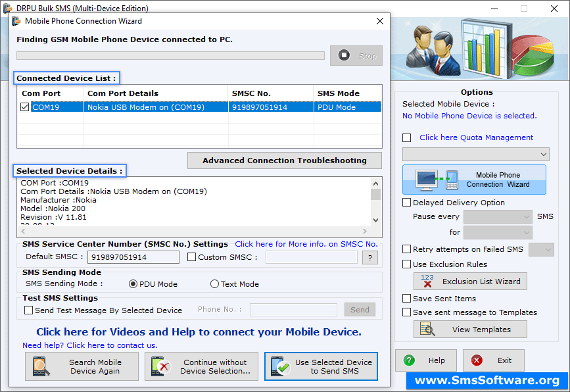Enable Retry attempts on Failed SMS
This screenshot has height=392, width=570.
tap(407, 249)
